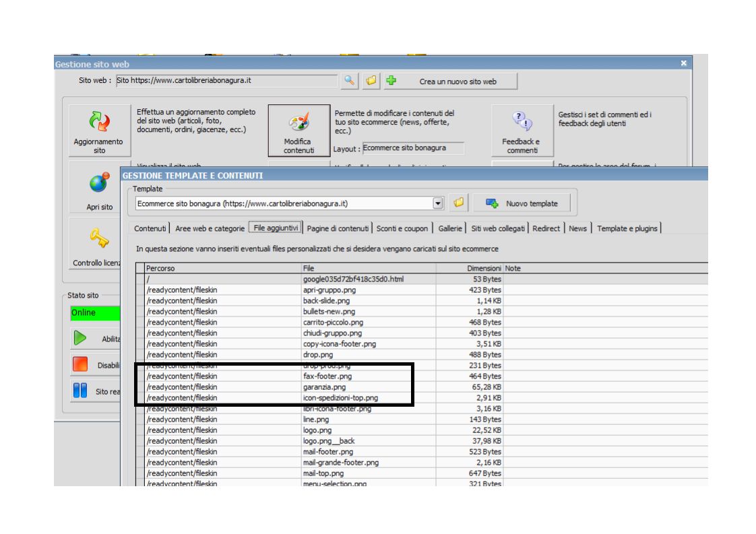
Task: Select the Redirect tab
Action: 546,228
